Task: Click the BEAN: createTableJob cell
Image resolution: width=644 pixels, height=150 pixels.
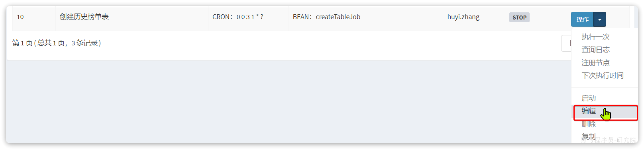Action: (x=326, y=17)
